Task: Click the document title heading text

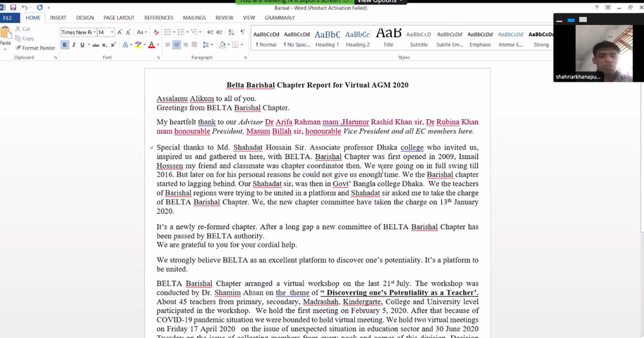Action: pos(317,85)
